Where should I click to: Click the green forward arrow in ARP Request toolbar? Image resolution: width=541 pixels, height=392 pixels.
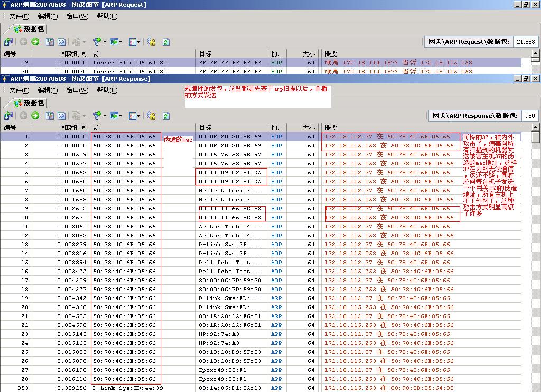tap(35, 42)
